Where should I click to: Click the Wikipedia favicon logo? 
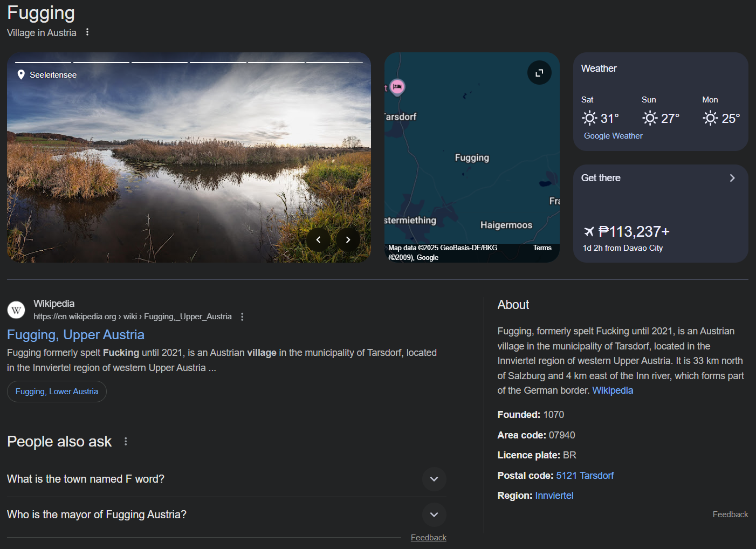click(x=16, y=310)
